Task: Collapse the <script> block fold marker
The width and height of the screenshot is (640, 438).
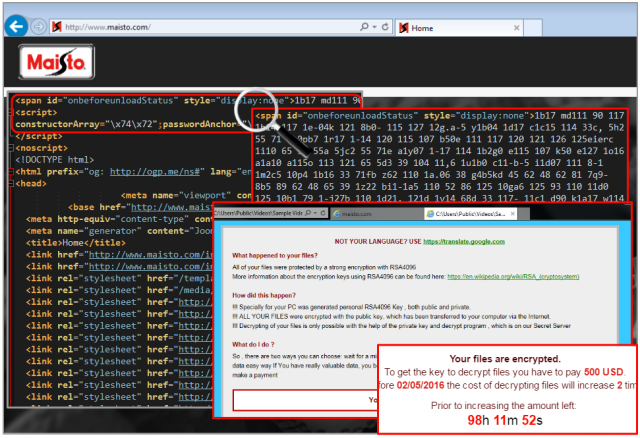Action: 11,112
